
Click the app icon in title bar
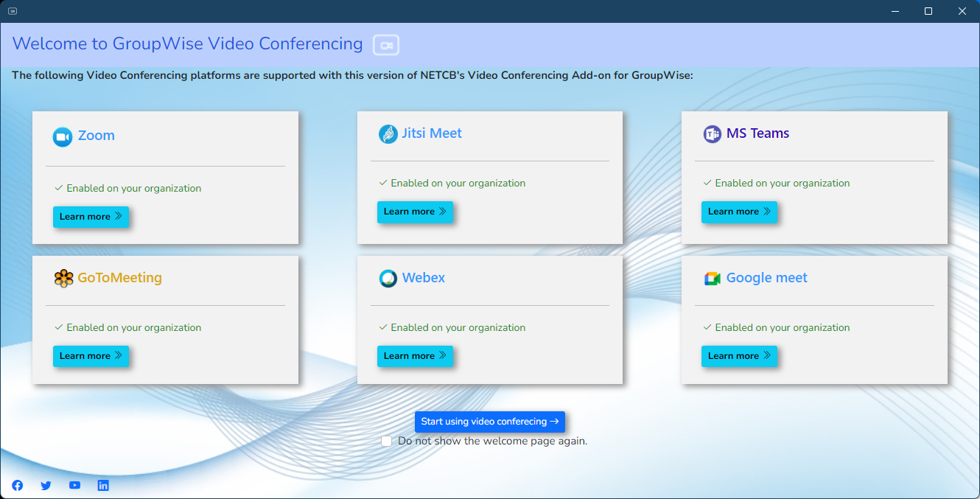(13, 11)
